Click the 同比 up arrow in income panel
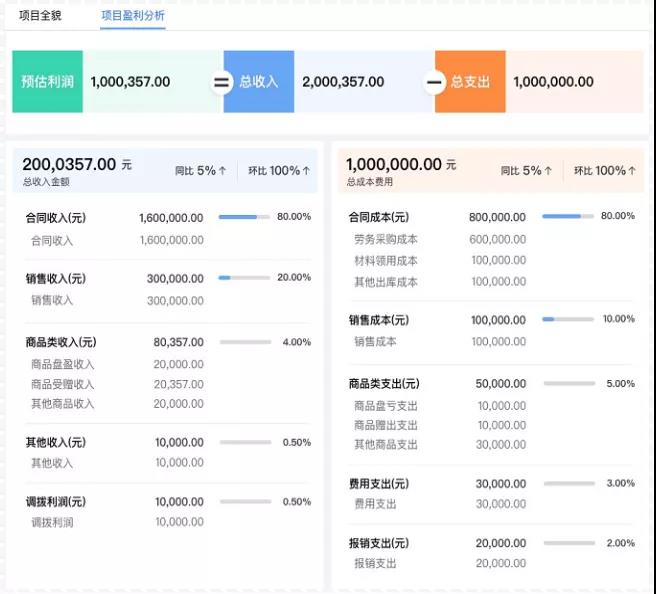The height and width of the screenshot is (594, 656). coord(223,171)
